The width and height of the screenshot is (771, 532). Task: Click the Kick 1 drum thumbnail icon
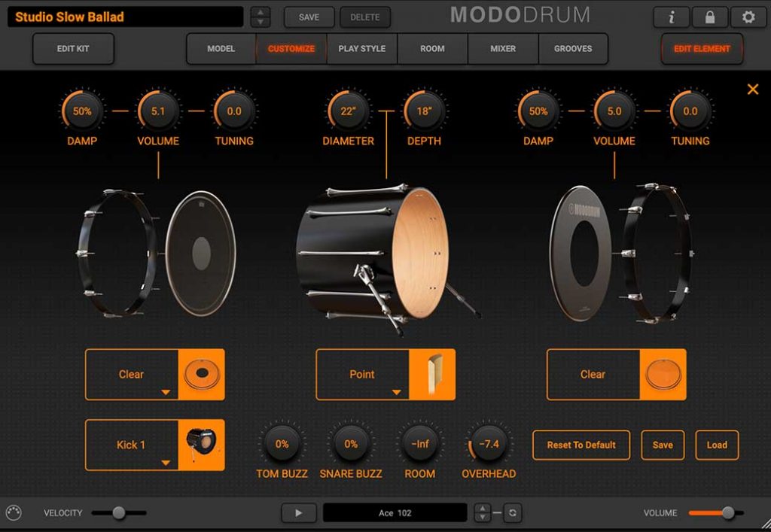(201, 445)
